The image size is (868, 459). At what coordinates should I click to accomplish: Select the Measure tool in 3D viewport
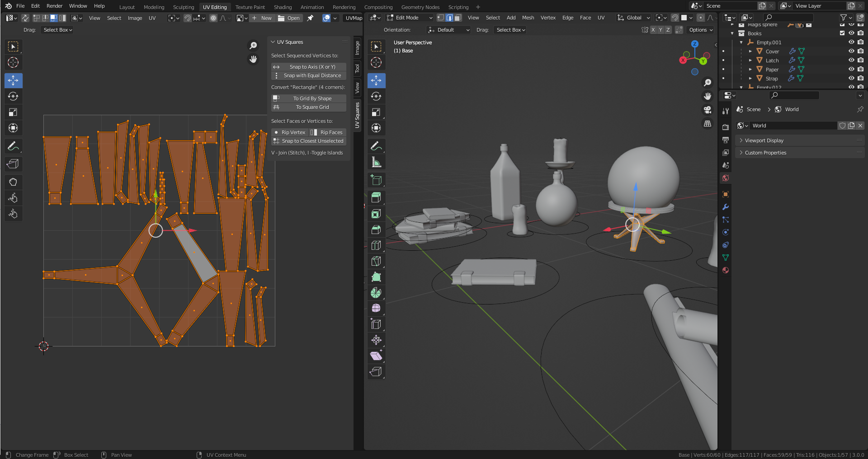click(x=376, y=162)
